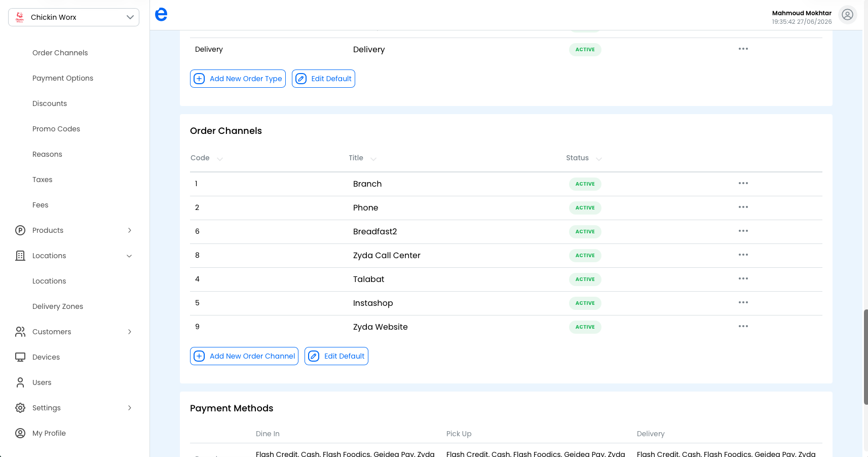Click the Phone channel title
868x457 pixels.
point(366,208)
